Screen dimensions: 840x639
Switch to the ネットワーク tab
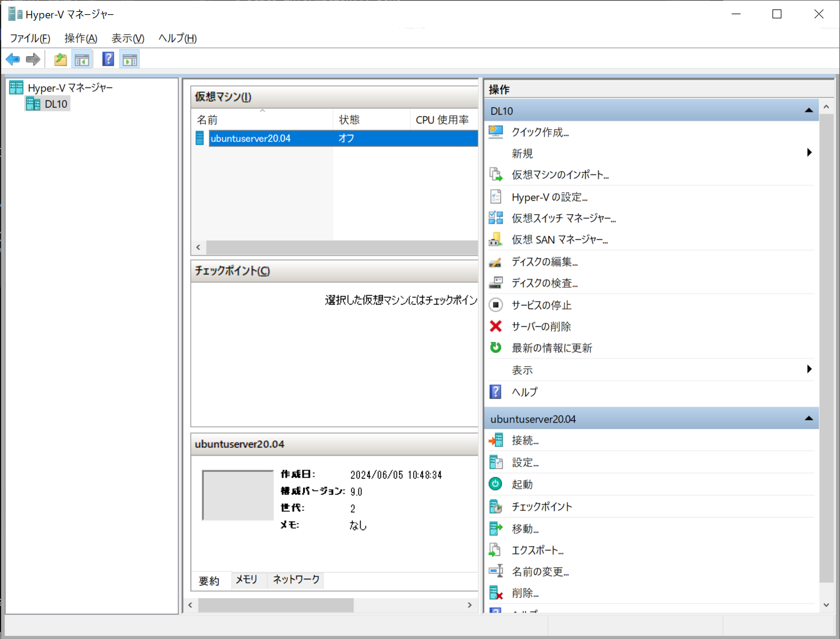click(295, 580)
